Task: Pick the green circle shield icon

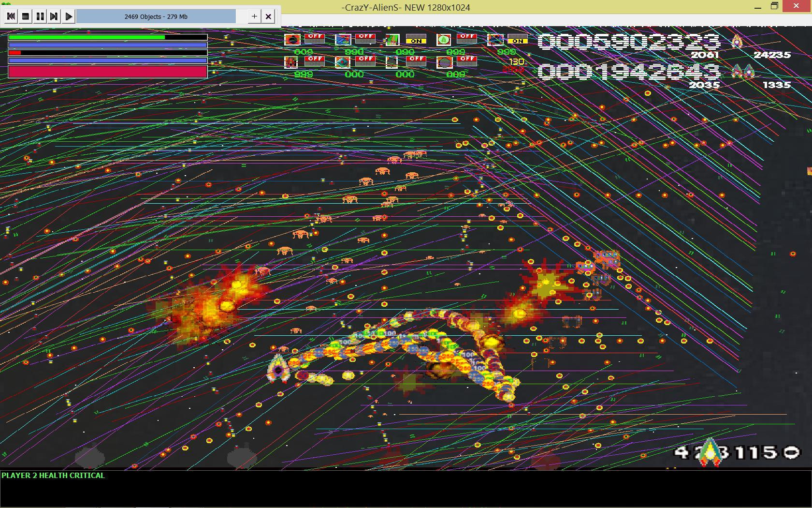Action: click(x=444, y=40)
